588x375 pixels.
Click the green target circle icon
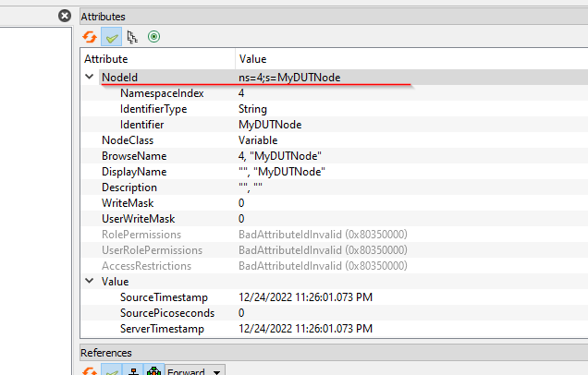[153, 36]
